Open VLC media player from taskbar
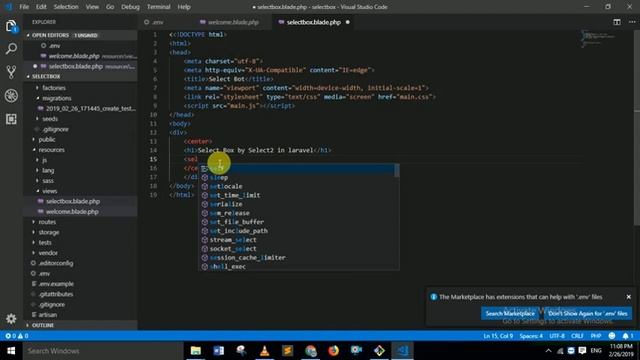640x360 pixels. [264, 351]
